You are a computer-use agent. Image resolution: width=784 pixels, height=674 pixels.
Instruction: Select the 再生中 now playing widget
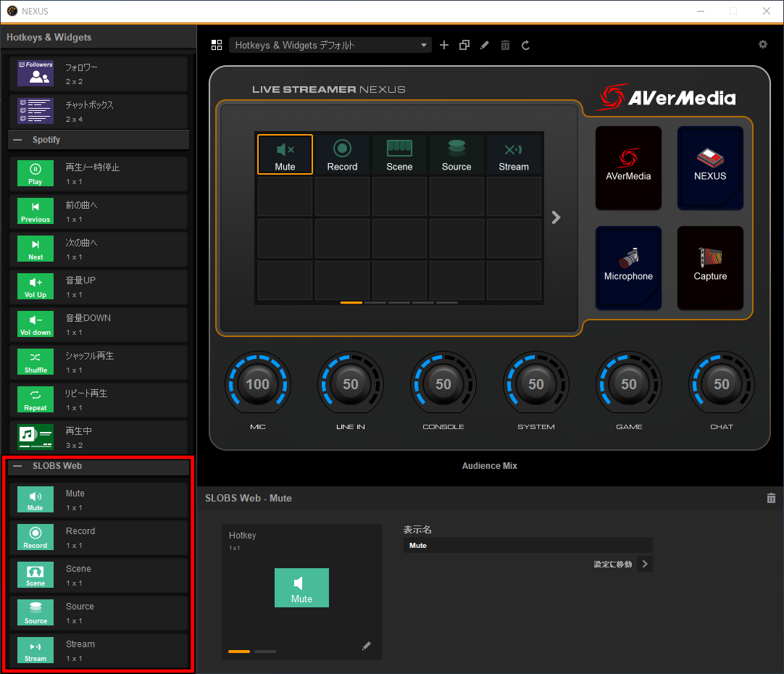[x=99, y=438]
